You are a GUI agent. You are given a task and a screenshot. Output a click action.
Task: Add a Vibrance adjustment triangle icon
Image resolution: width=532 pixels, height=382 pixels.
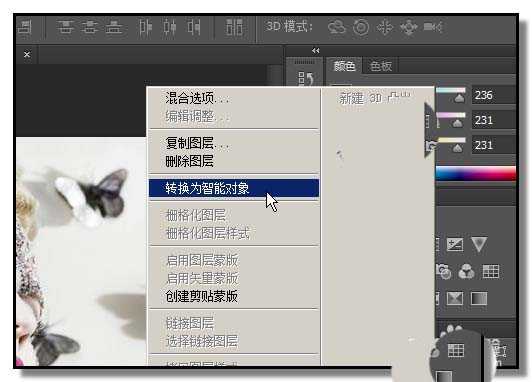click(x=479, y=244)
